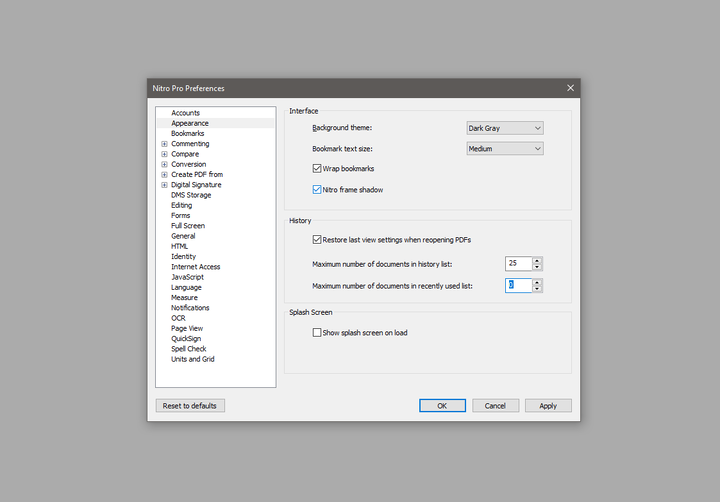The height and width of the screenshot is (502, 720).
Task: Open Language preferences
Action: (186, 288)
